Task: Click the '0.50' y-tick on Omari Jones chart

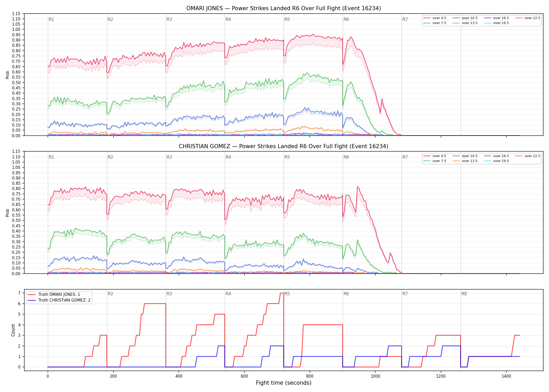Action: tap(16, 83)
